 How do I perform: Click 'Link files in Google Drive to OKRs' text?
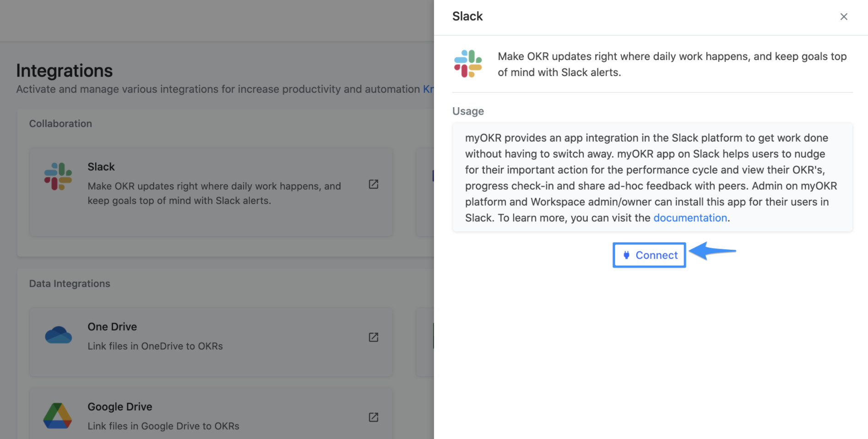point(163,426)
